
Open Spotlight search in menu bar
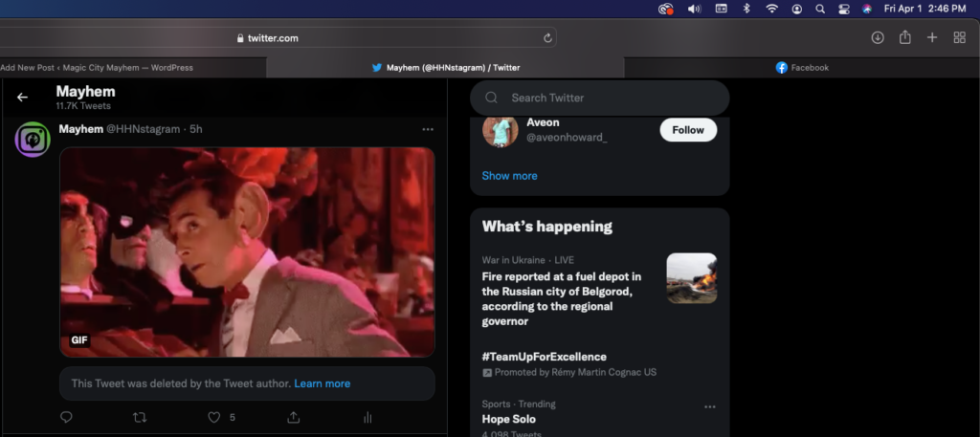820,9
